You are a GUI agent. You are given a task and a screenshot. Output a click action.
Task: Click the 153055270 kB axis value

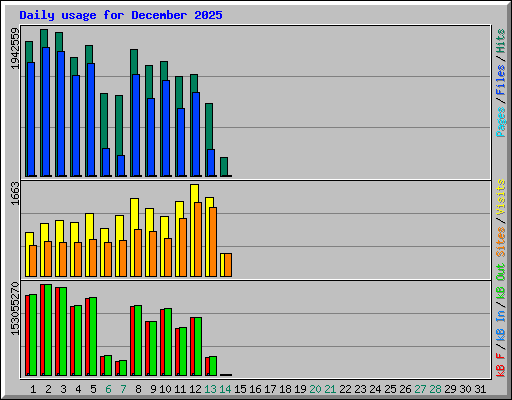coord(15,309)
